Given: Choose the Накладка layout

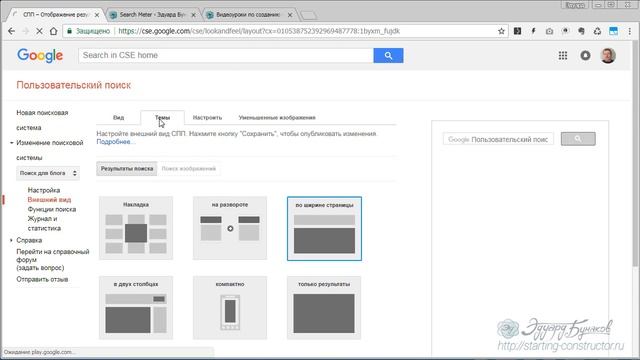Looking at the screenshot, I should click(136, 228).
